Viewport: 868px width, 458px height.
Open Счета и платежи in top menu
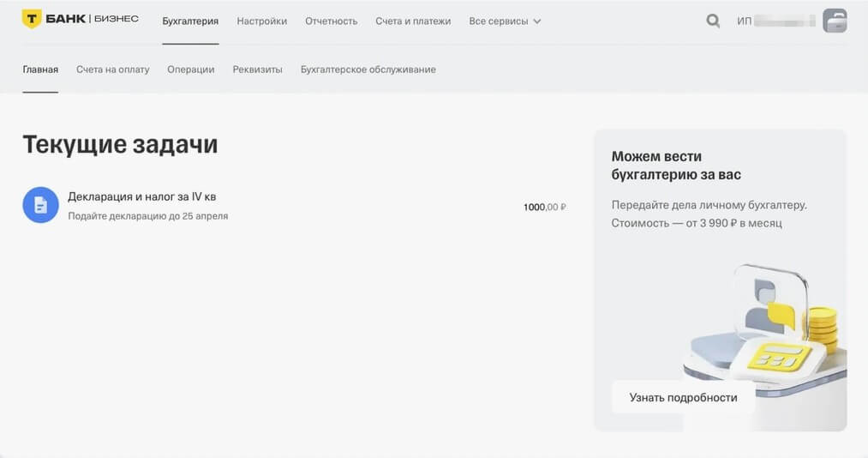tap(412, 21)
